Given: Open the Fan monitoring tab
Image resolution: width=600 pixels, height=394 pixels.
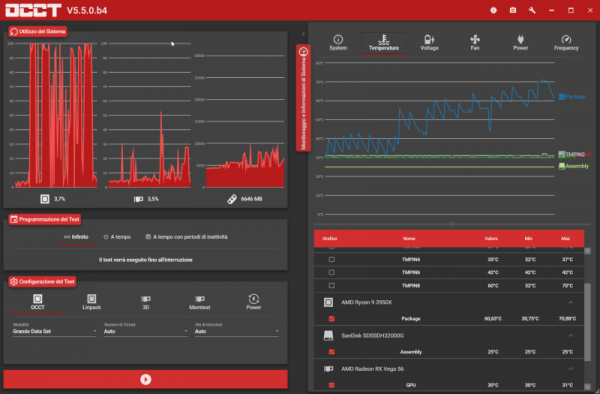Looking at the screenshot, I should pyautogui.click(x=475, y=43).
